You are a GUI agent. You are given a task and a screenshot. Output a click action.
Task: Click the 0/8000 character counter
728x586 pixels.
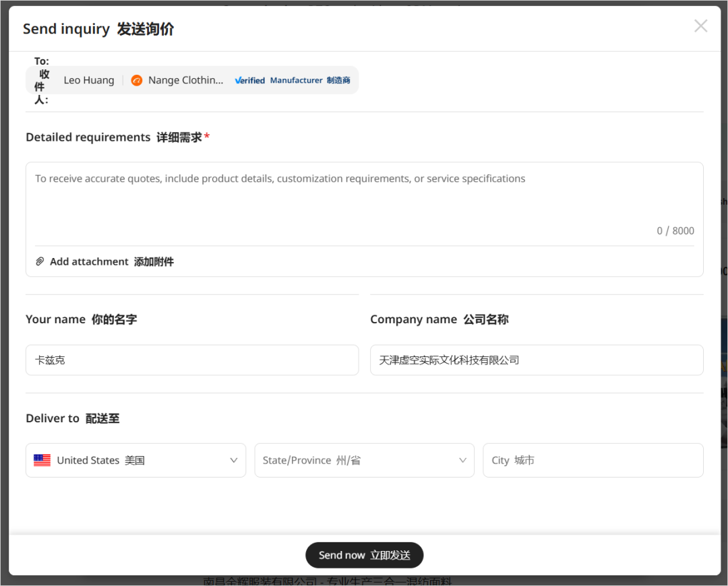[x=675, y=230]
